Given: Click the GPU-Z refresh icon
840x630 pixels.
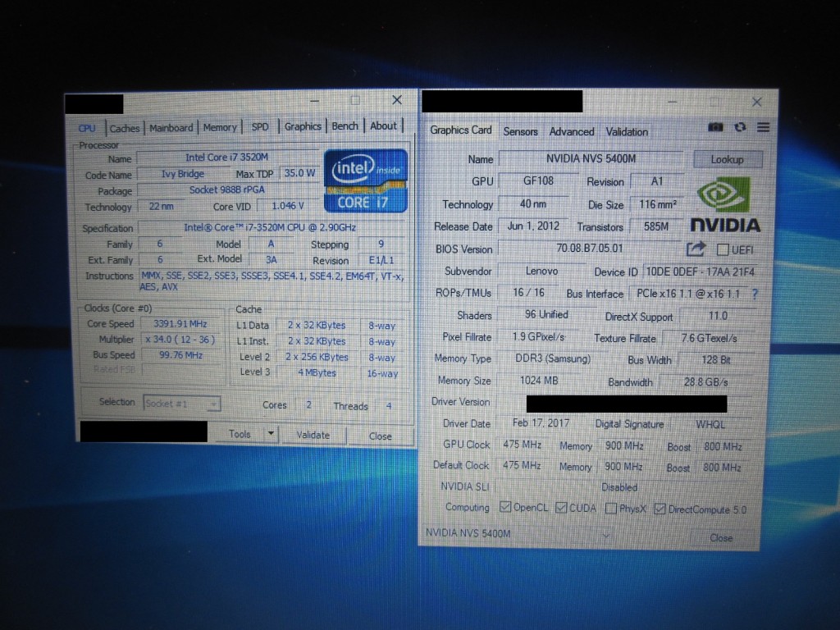Looking at the screenshot, I should (x=741, y=127).
